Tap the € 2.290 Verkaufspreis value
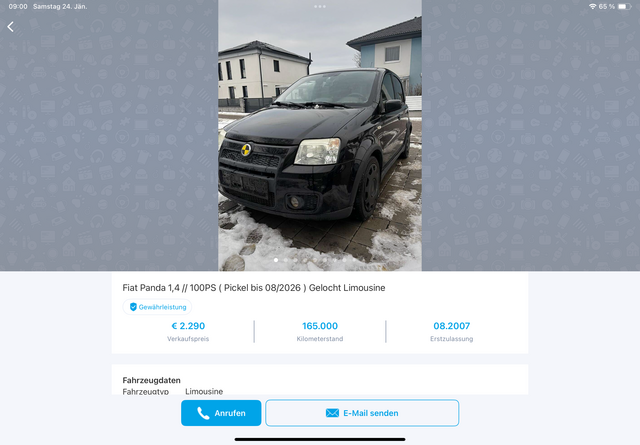The width and height of the screenshot is (640, 445). 188,326
